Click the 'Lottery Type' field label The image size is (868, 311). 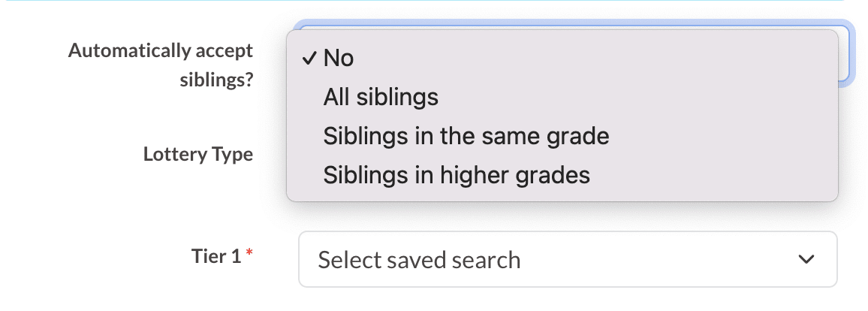click(x=198, y=154)
